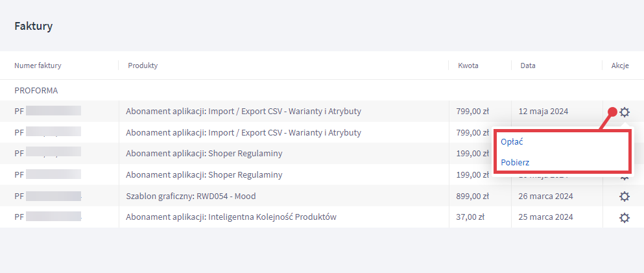This screenshot has width=644, height=273.
Task: Click the Faktury page heading
Action: pyautogui.click(x=33, y=27)
